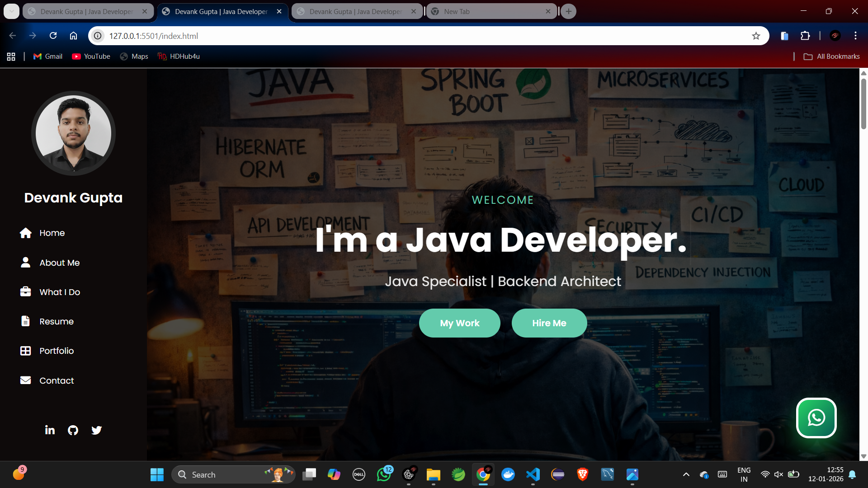Click the My Work button
Screen dimensions: 868x488
pyautogui.click(x=459, y=323)
